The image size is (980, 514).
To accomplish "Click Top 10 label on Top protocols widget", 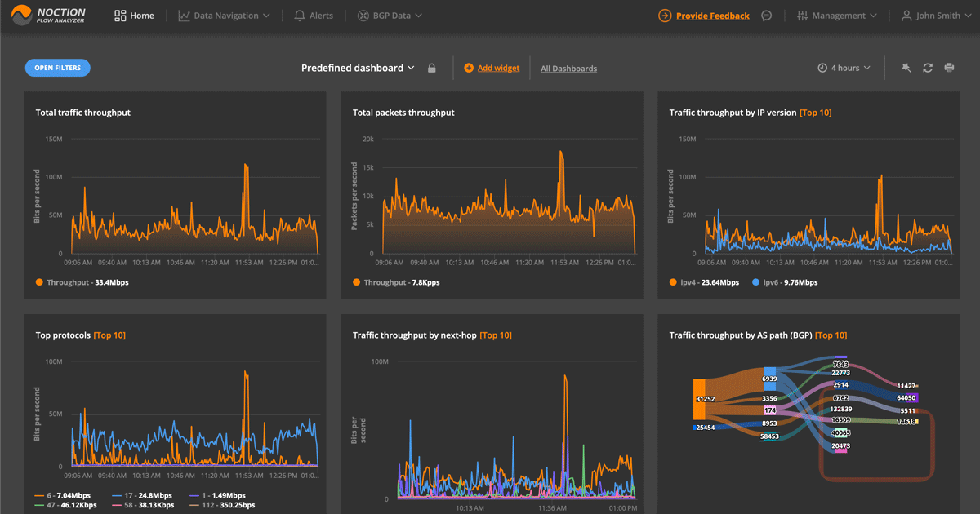I will 109,335.
